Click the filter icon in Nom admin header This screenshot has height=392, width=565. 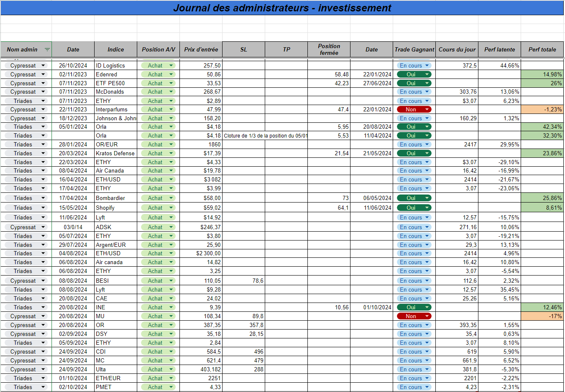[x=47, y=50]
